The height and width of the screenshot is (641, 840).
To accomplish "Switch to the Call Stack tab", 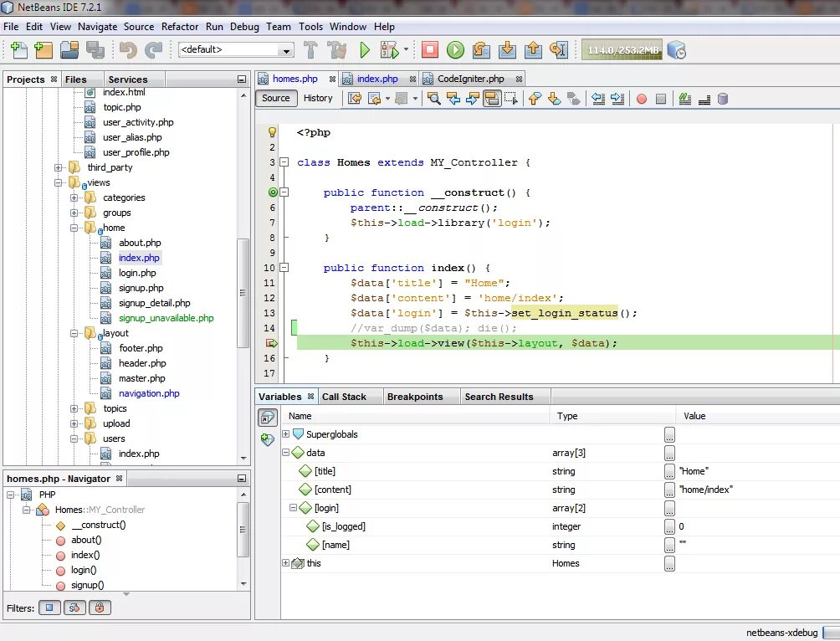I will [344, 397].
